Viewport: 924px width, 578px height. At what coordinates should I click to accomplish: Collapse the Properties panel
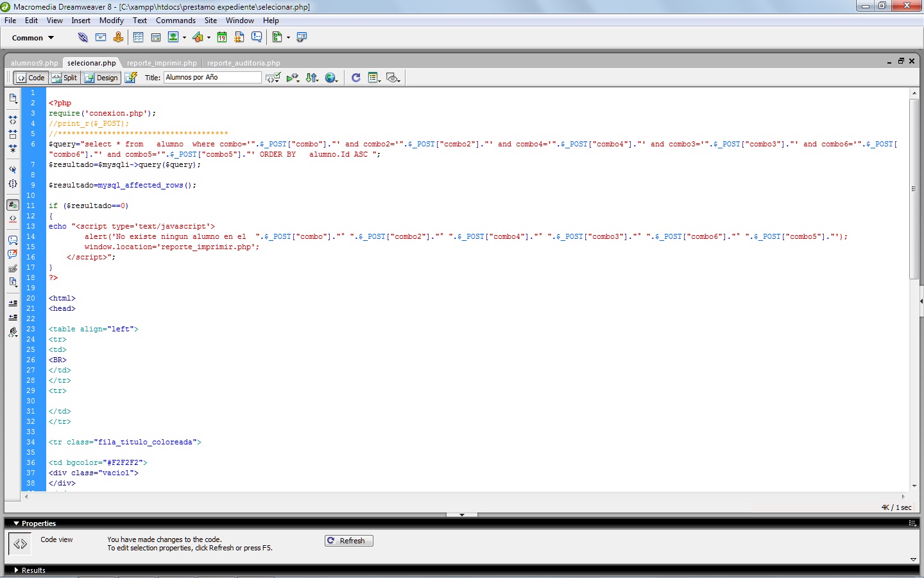click(16, 523)
